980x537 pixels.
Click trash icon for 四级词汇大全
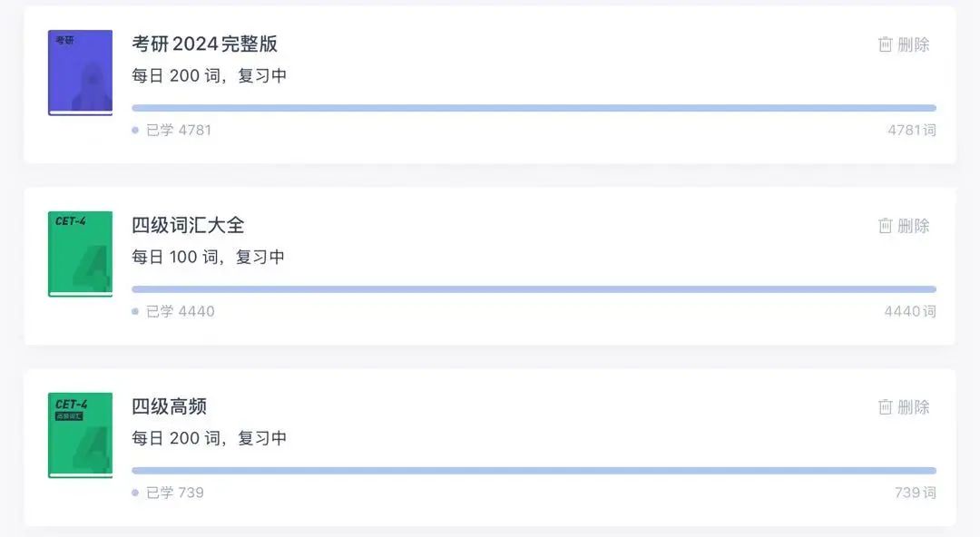point(885,226)
